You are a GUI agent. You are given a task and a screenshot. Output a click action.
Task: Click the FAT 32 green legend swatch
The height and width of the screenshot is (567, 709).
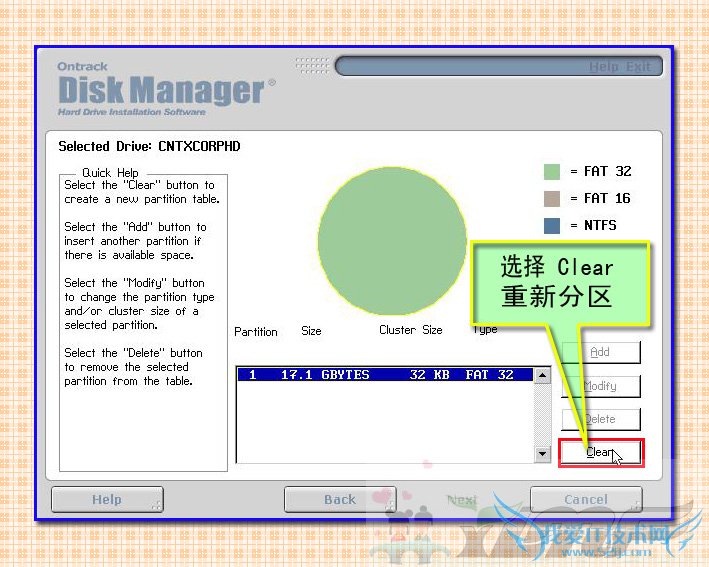552,172
